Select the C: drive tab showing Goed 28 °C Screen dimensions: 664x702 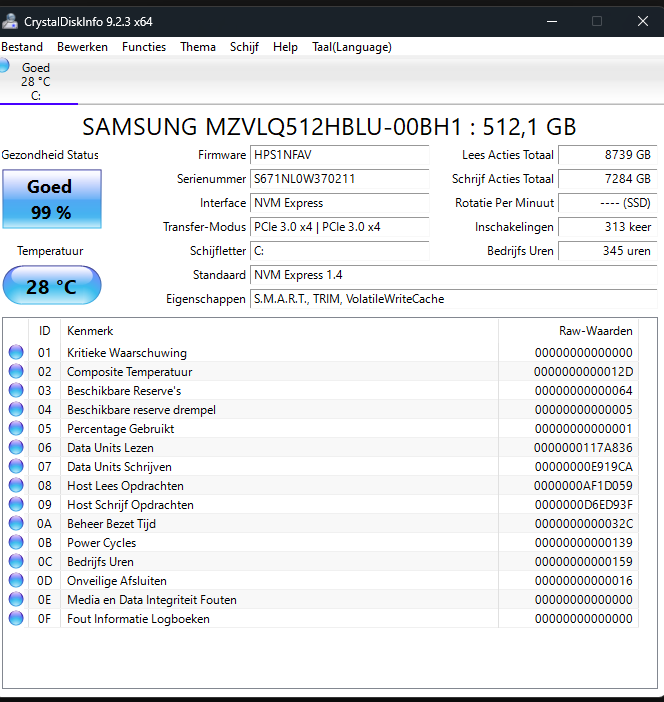click(36, 82)
